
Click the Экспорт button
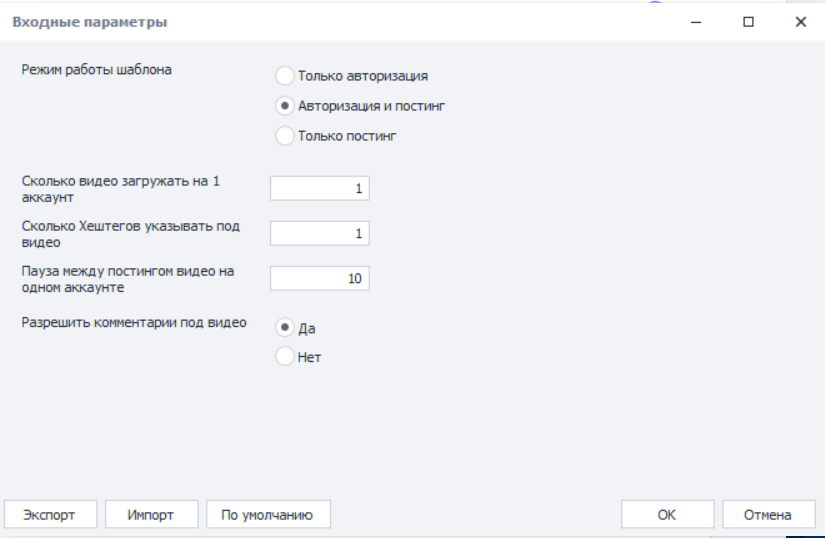coord(51,514)
